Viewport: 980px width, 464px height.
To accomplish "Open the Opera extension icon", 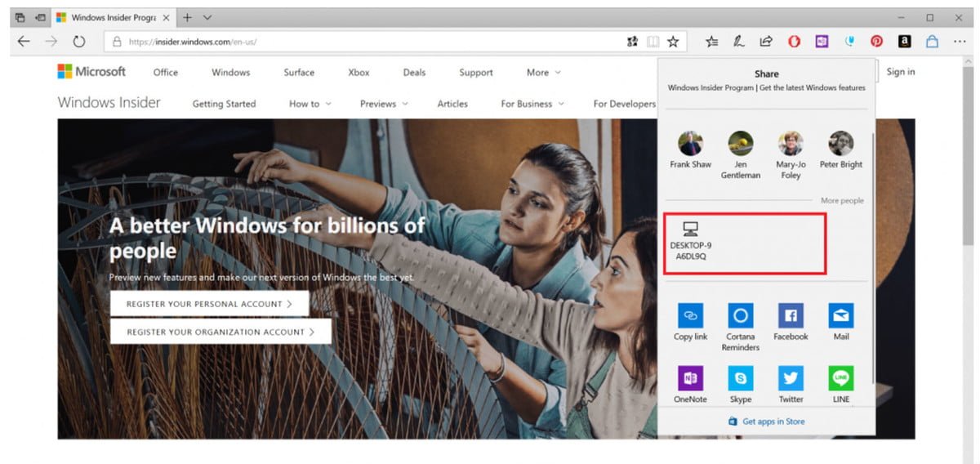I will [794, 41].
